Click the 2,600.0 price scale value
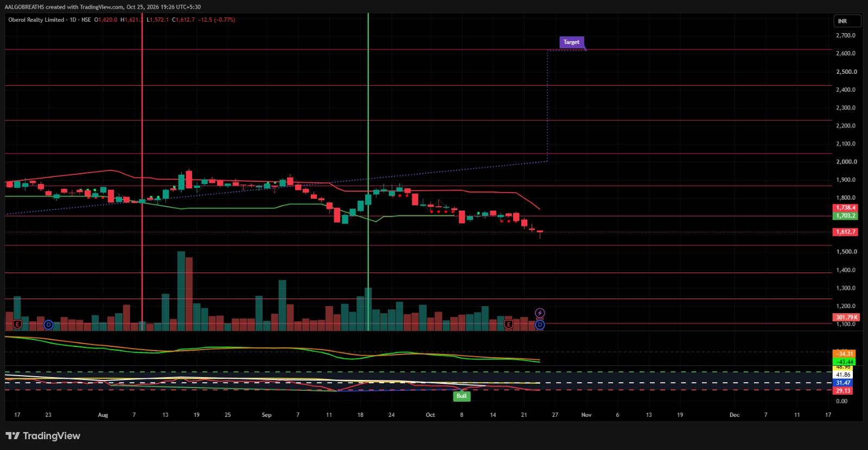Screen dimensions: 868x450 (x=846, y=53)
